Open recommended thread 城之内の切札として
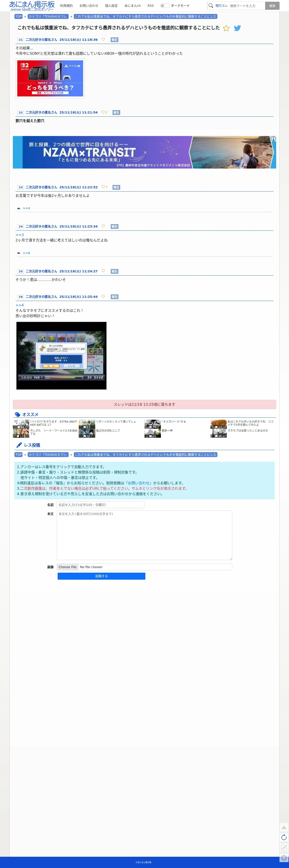The width and height of the screenshot is (289, 868). (x=108, y=431)
